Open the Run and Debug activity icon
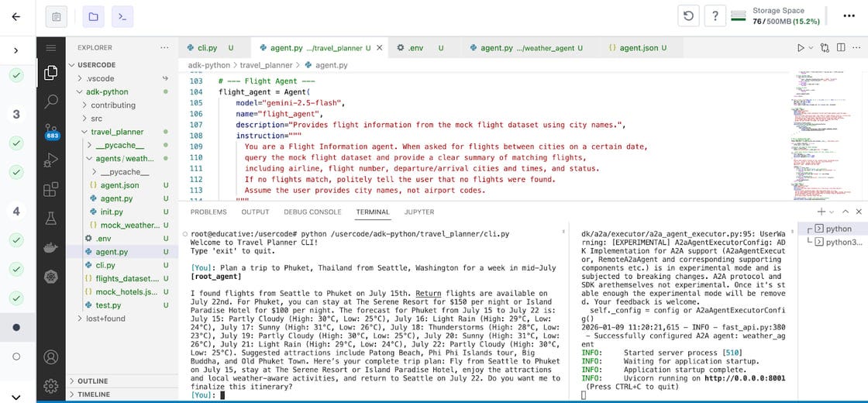Viewport: 868px width, 403px height. coord(51,160)
